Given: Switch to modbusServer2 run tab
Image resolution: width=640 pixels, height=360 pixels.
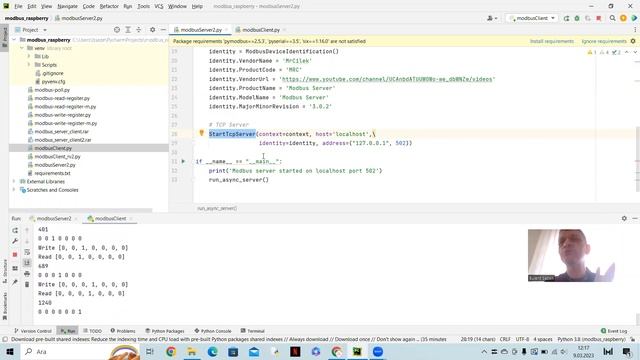Looking at the screenshot, I should click(x=54, y=218).
